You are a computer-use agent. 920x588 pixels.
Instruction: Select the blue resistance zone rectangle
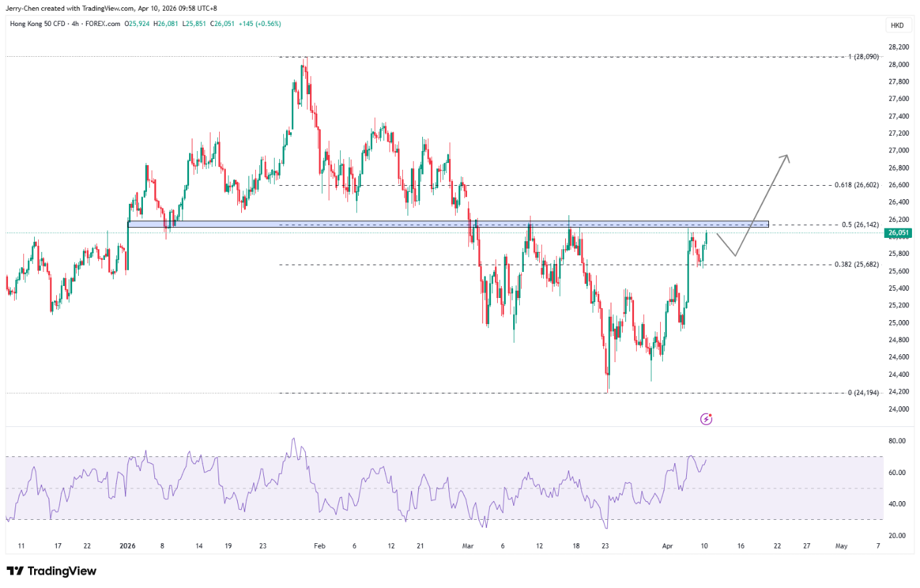[448, 225]
